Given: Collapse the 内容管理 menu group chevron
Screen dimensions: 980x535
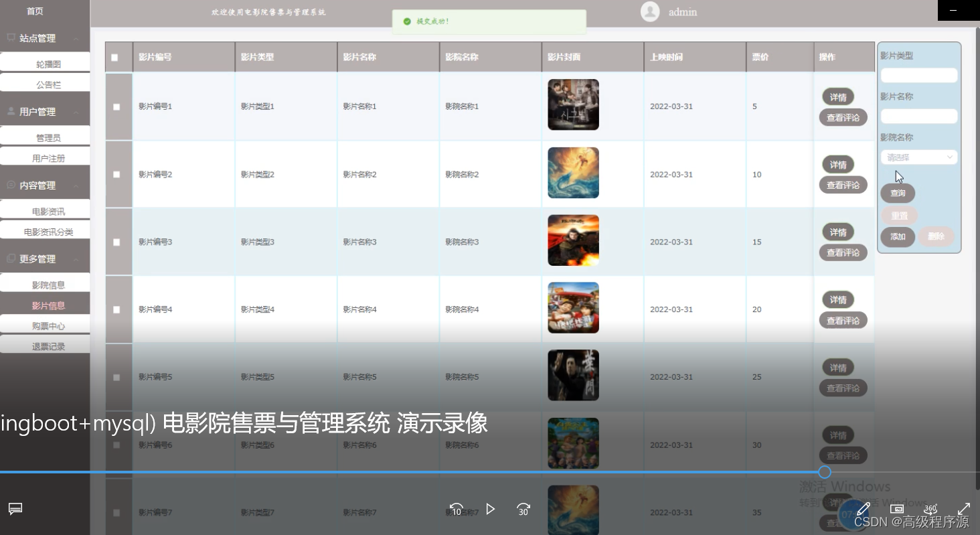Looking at the screenshot, I should [76, 185].
